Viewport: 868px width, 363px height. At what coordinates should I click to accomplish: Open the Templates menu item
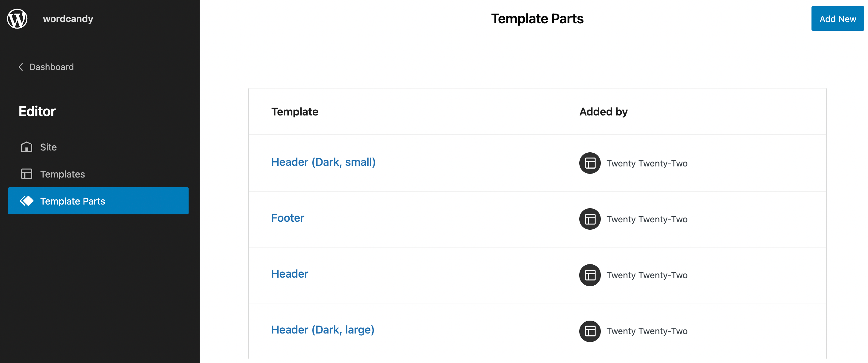point(62,174)
